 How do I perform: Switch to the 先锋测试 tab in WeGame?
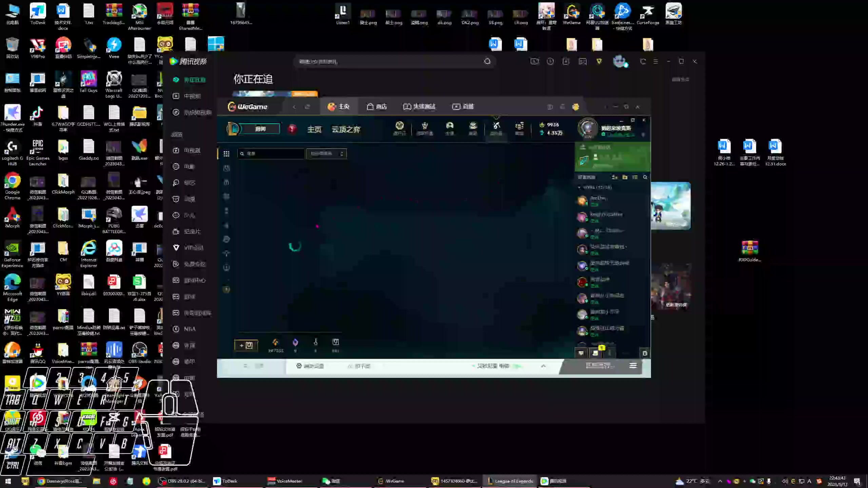tap(419, 107)
